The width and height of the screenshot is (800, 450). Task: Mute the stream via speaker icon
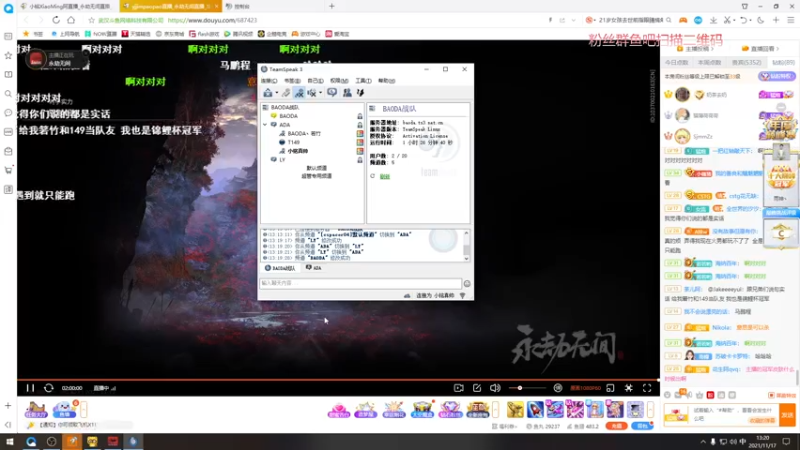[495, 388]
